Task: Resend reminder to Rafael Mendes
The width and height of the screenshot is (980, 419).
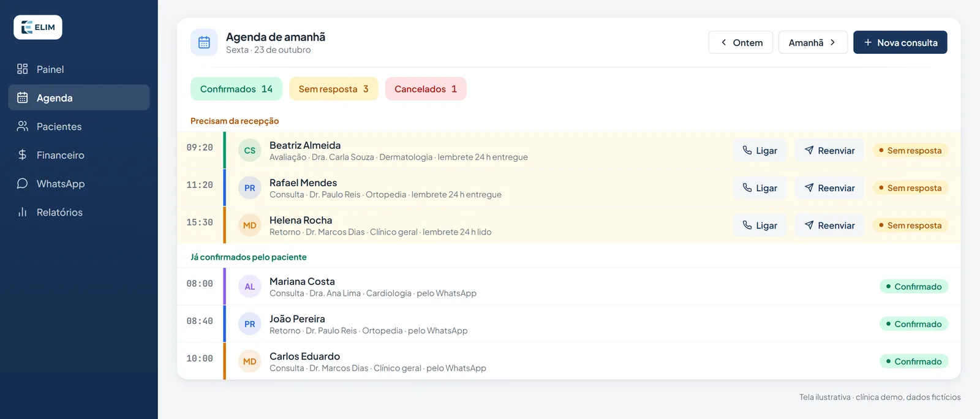Action: click(829, 188)
